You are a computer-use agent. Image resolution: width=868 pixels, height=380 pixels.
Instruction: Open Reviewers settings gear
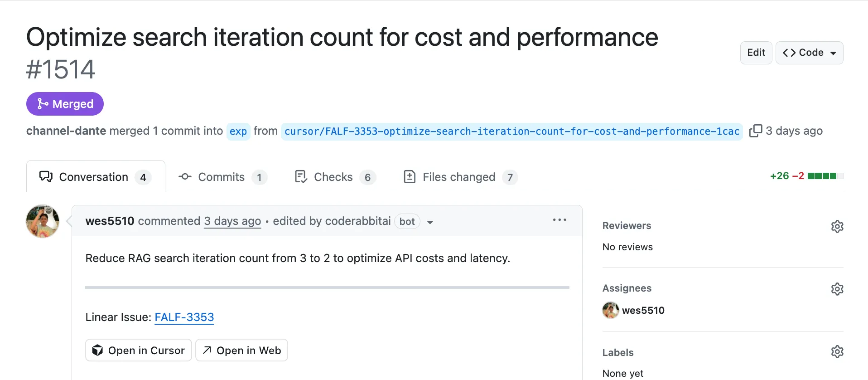[x=837, y=226]
